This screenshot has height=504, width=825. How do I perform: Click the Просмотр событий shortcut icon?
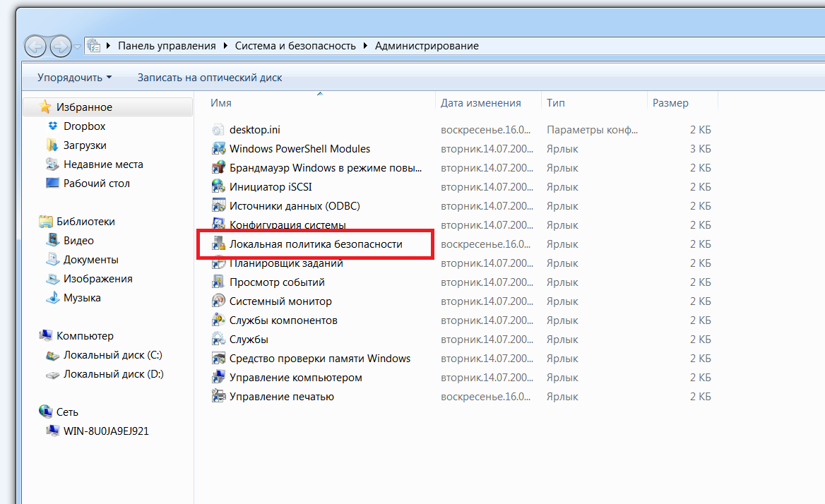point(218,282)
